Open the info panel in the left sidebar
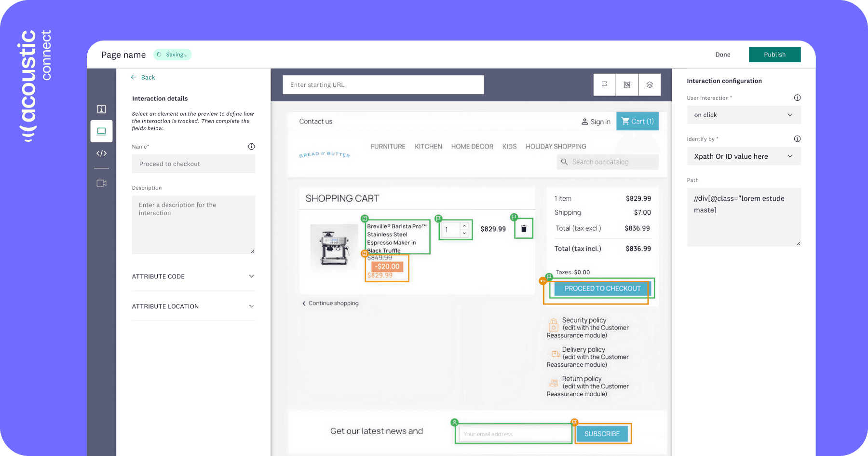The image size is (868, 456). click(101, 109)
